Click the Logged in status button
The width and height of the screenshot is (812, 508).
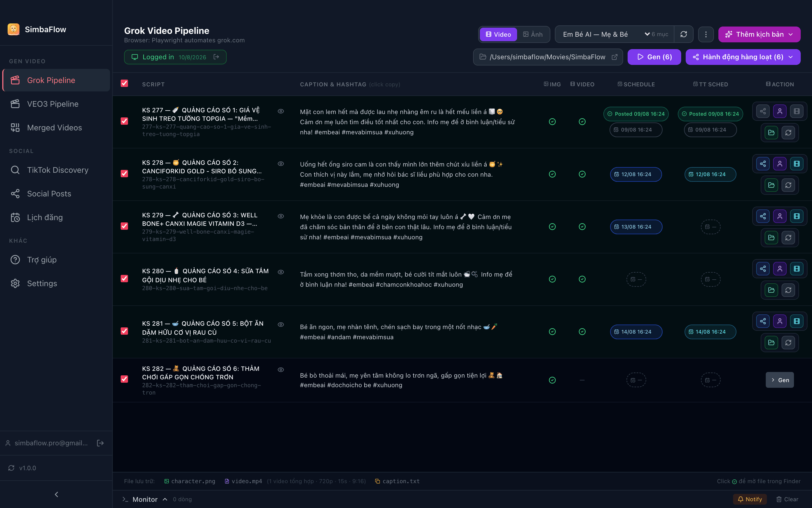coord(175,57)
